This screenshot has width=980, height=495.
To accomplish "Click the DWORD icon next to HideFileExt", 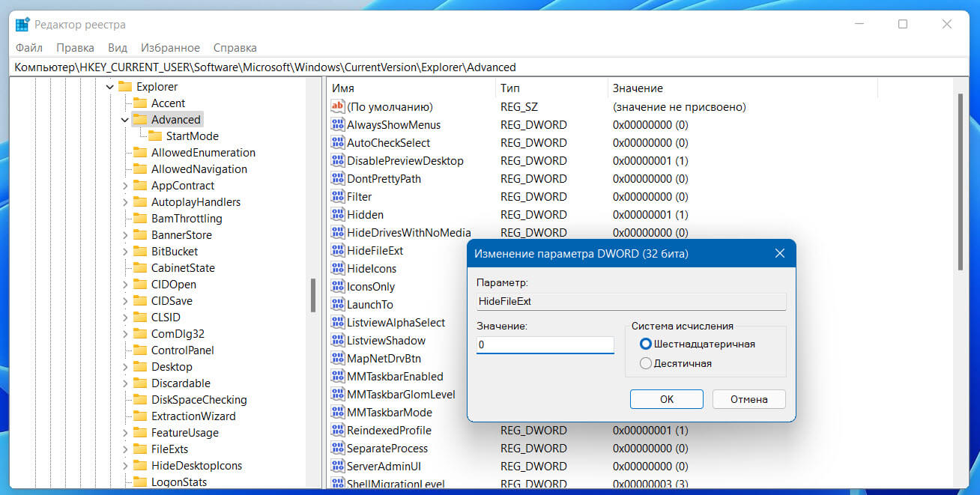I will point(338,251).
